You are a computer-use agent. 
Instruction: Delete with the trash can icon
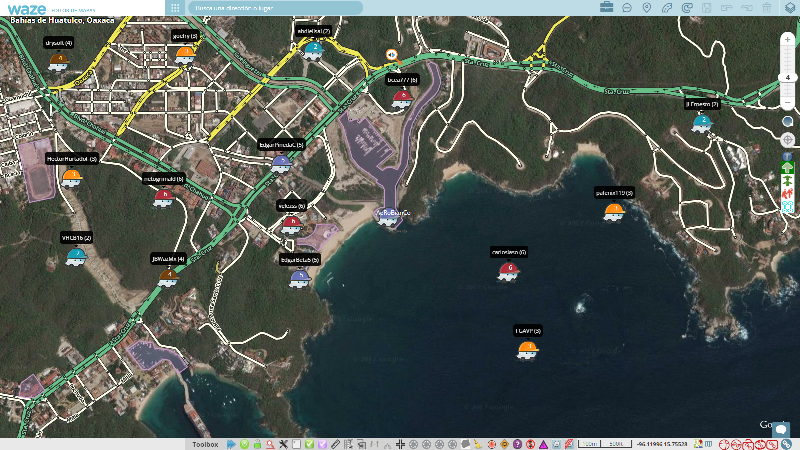pyautogui.click(x=767, y=8)
